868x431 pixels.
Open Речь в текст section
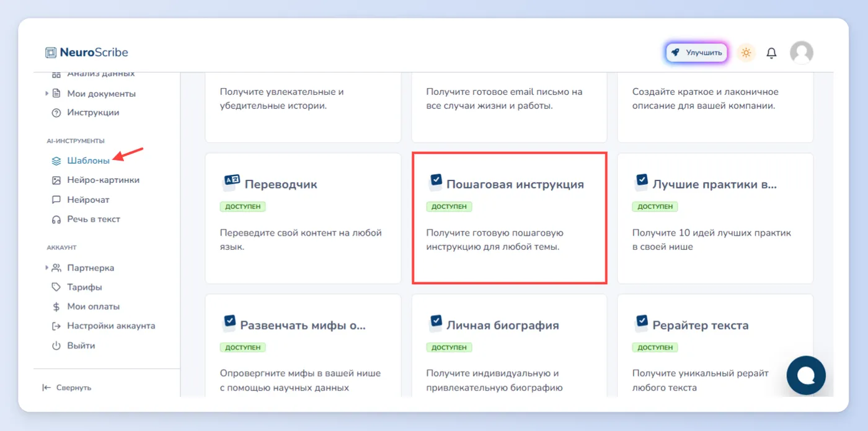coord(94,219)
